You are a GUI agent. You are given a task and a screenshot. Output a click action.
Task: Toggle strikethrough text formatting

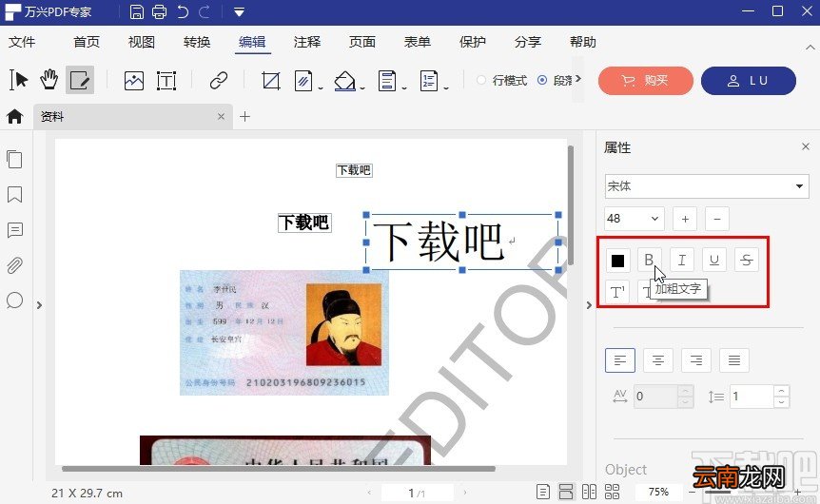pos(746,260)
